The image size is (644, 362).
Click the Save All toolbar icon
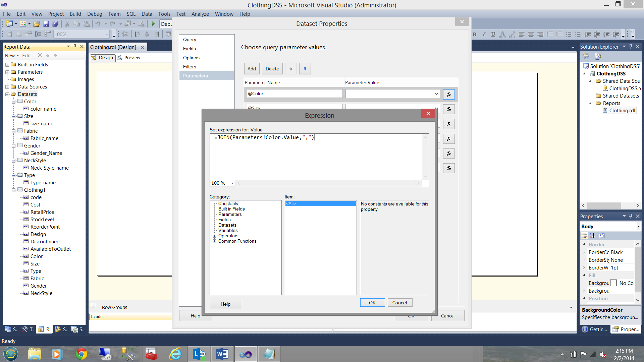56,24
